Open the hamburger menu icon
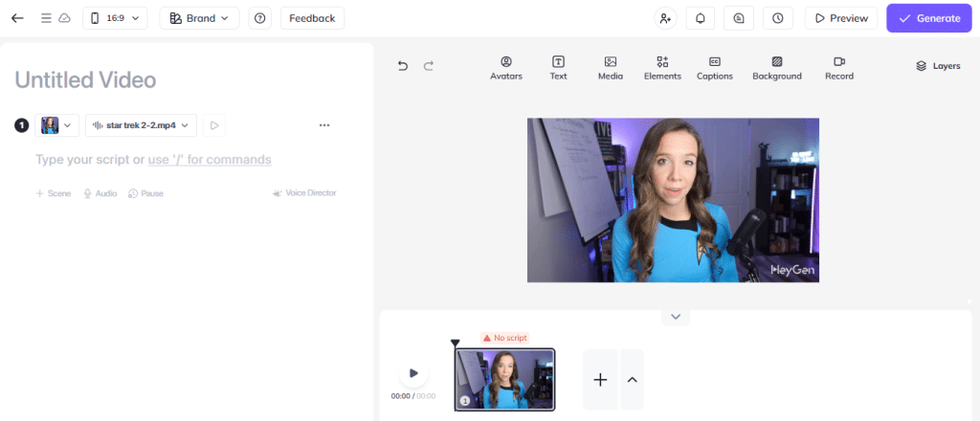Image resolution: width=980 pixels, height=421 pixels. coord(46,18)
